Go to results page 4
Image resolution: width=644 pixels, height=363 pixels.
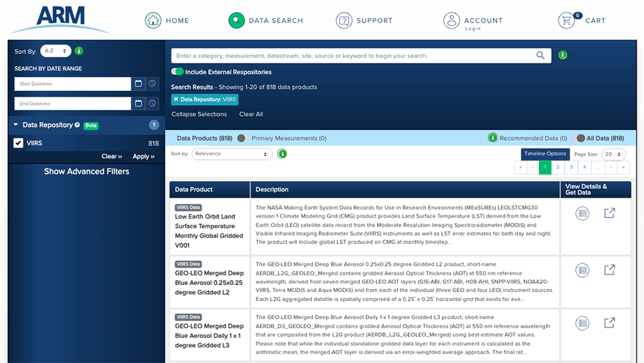click(585, 167)
